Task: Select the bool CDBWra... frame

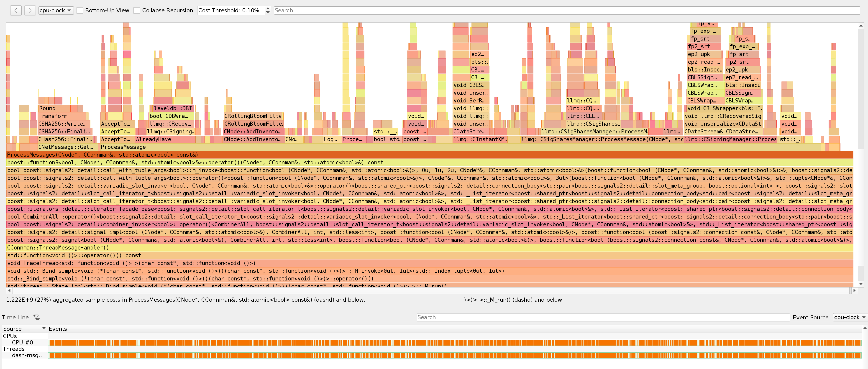Action: pos(171,116)
